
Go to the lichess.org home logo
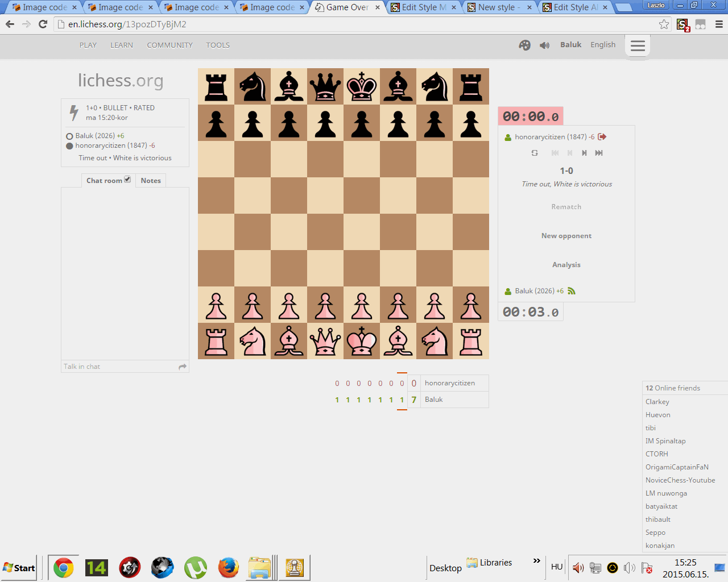point(121,81)
